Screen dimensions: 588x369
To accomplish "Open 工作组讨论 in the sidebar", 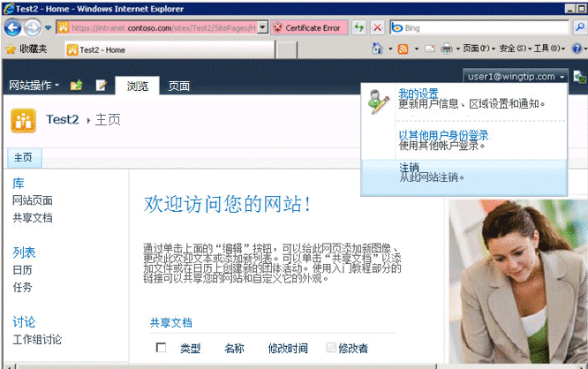I will (x=37, y=339).
